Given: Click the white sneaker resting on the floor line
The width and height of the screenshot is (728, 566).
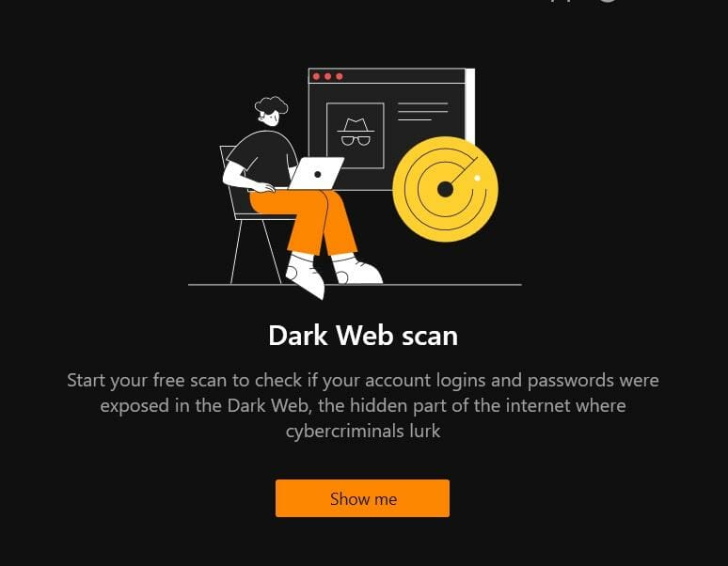Looking at the screenshot, I should pyautogui.click(x=357, y=269).
